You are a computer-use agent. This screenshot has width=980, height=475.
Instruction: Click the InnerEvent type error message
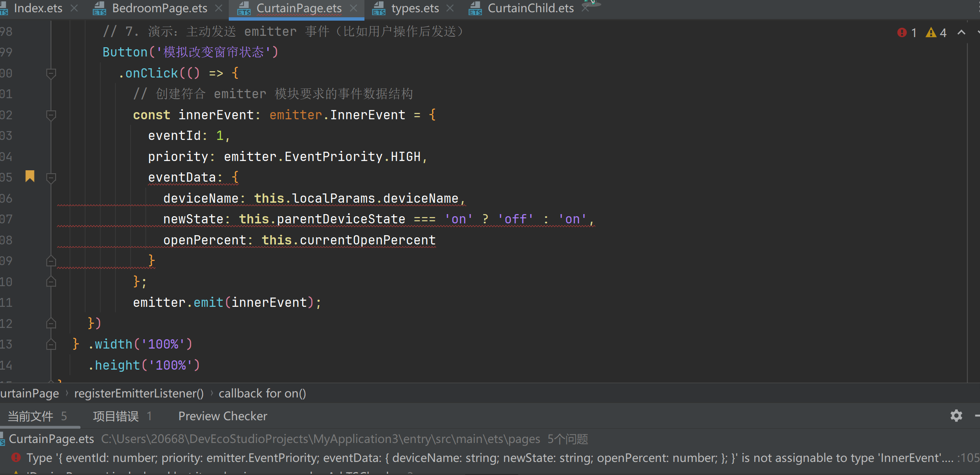coord(490,458)
